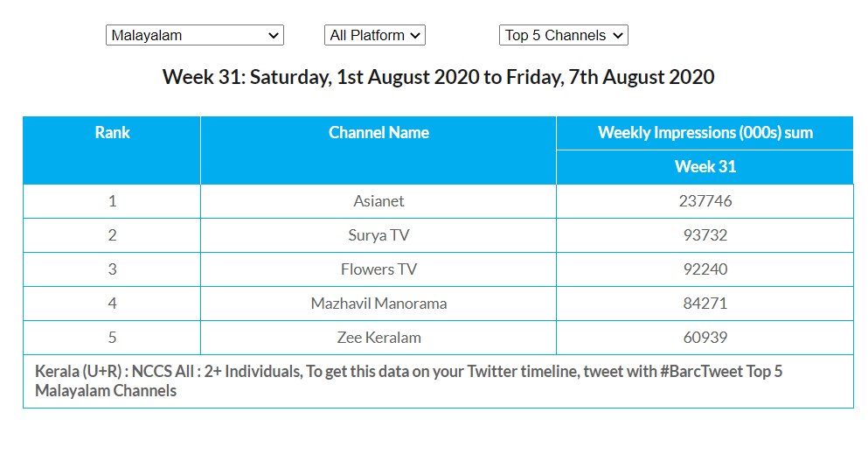The image size is (868, 454).
Task: Click the Week 31 sub-header
Action: pos(705,167)
